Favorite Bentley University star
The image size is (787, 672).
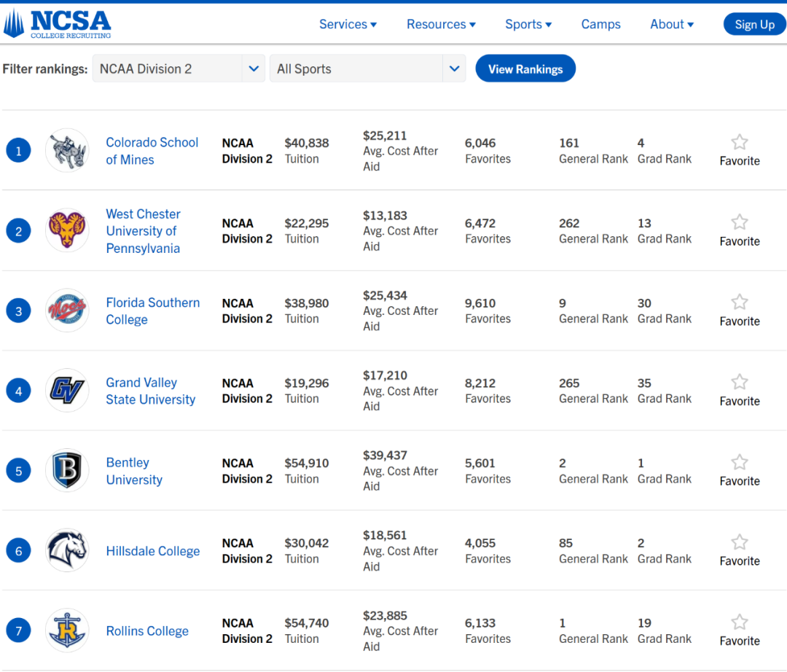point(740,462)
